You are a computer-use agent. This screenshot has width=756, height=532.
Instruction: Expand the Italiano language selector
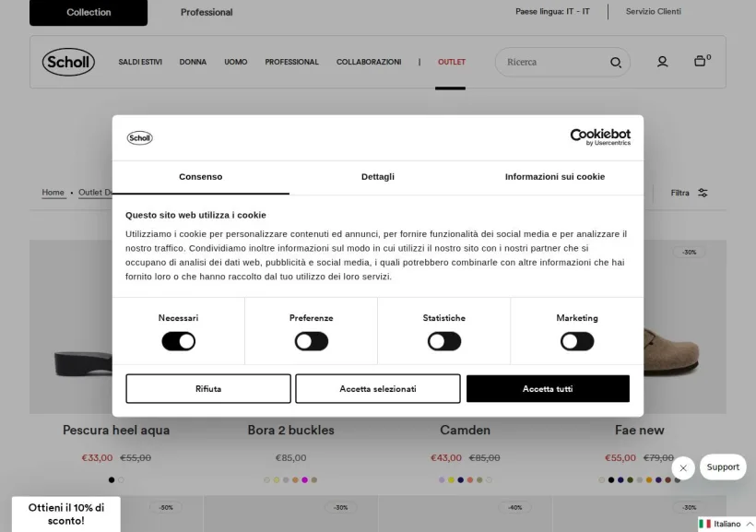pos(726,524)
